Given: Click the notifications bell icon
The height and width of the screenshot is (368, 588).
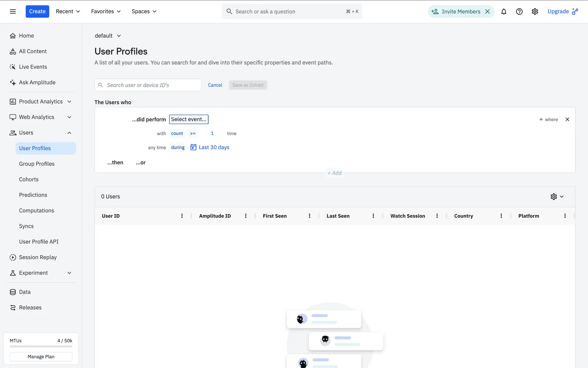Looking at the screenshot, I should click(x=503, y=11).
